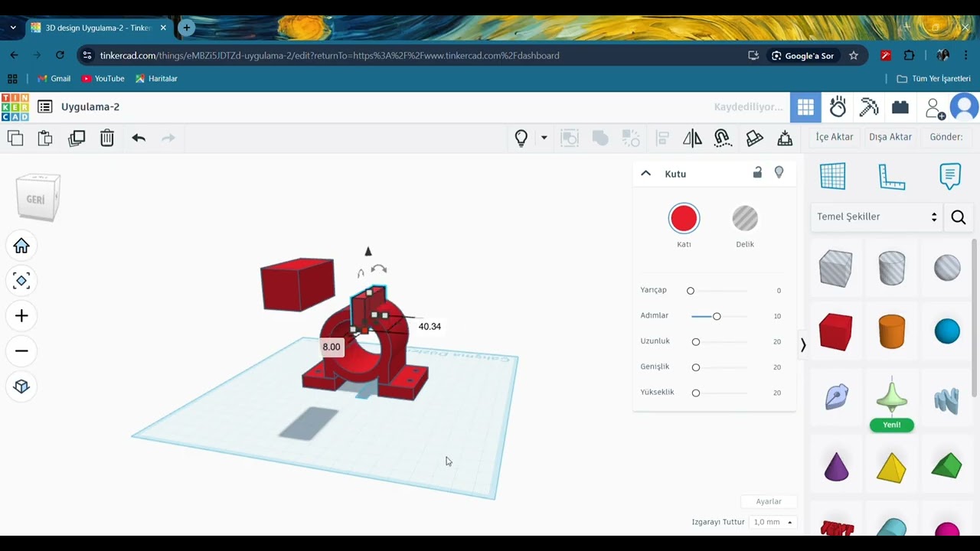This screenshot has width=980, height=551.
Task: Toggle the show all lightbulb icon
Action: pos(521,138)
